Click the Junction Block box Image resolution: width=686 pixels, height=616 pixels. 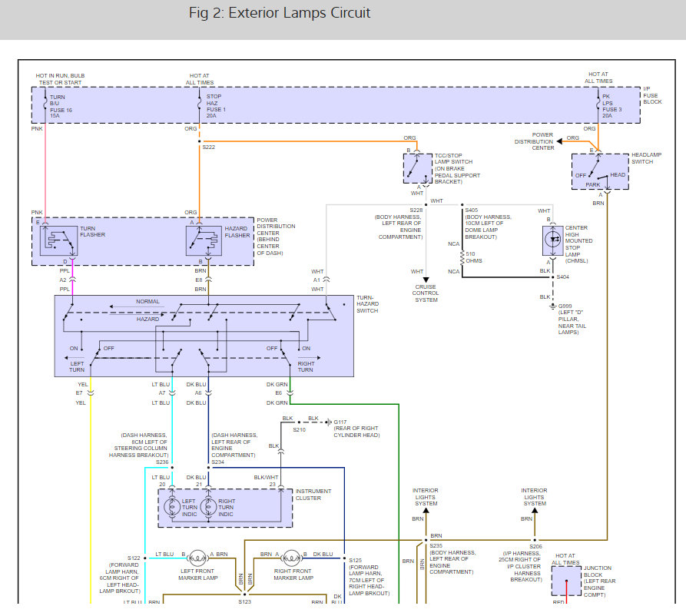(x=567, y=581)
